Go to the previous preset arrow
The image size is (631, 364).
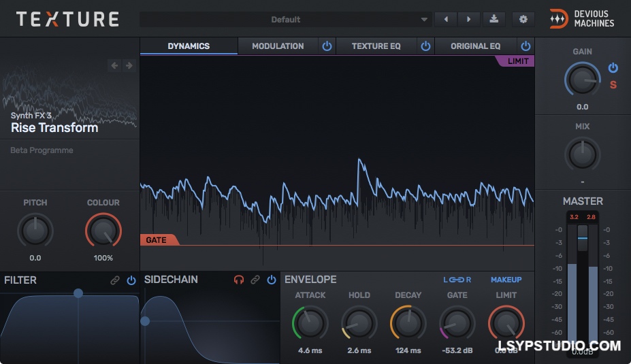446,19
